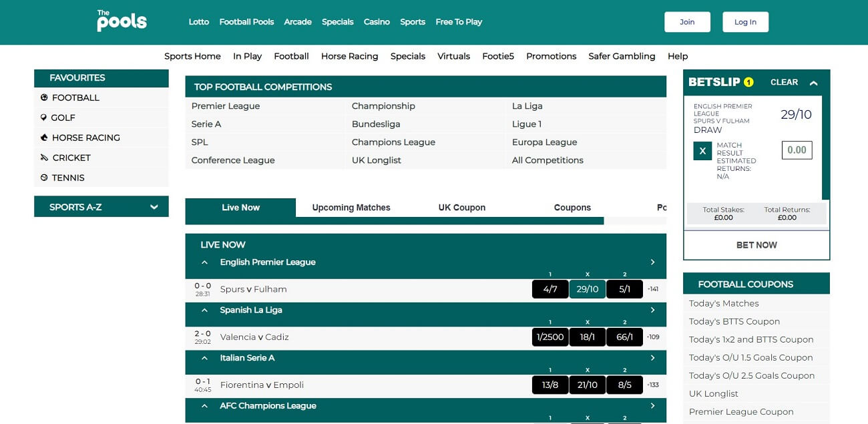Open more markets for Spurs v Fulham

point(653,289)
